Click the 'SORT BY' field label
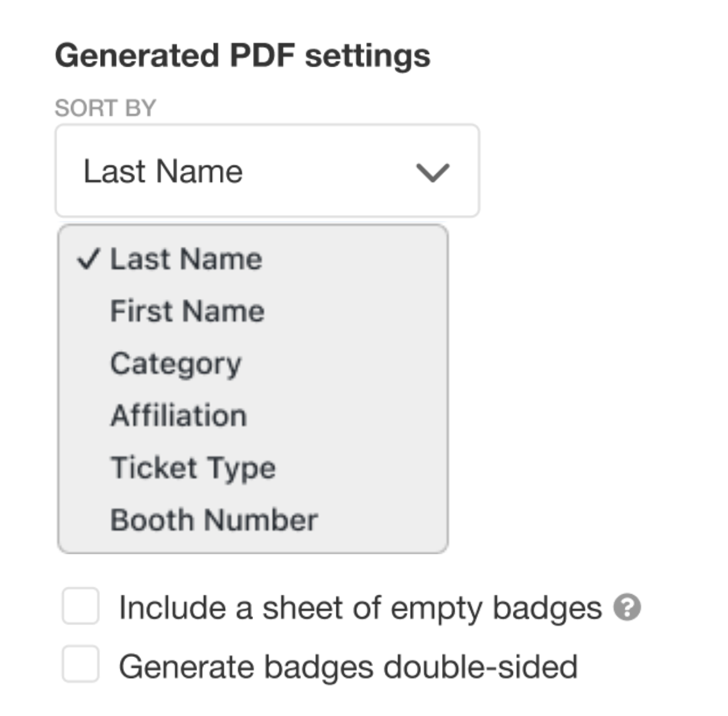The width and height of the screenshot is (728, 716). point(105,108)
